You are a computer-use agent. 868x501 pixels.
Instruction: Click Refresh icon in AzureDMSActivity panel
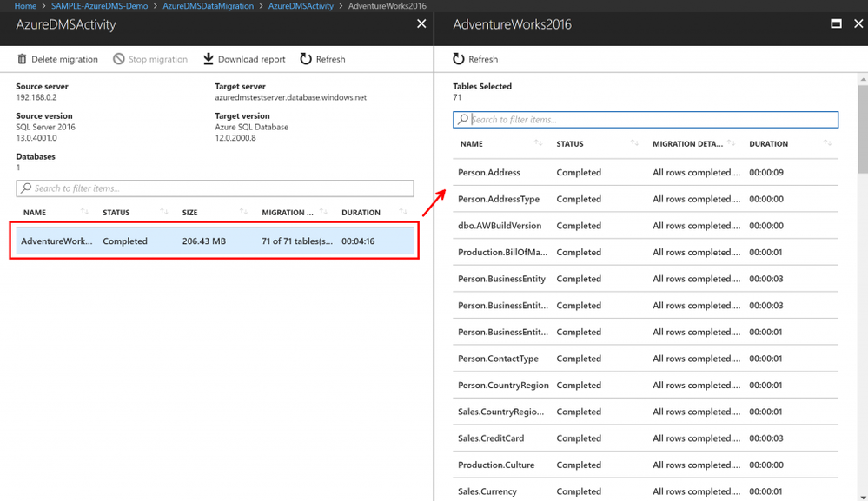coord(306,59)
